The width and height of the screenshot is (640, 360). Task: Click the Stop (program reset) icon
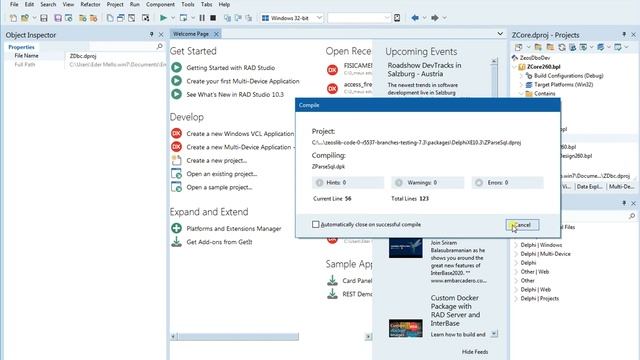point(213,18)
